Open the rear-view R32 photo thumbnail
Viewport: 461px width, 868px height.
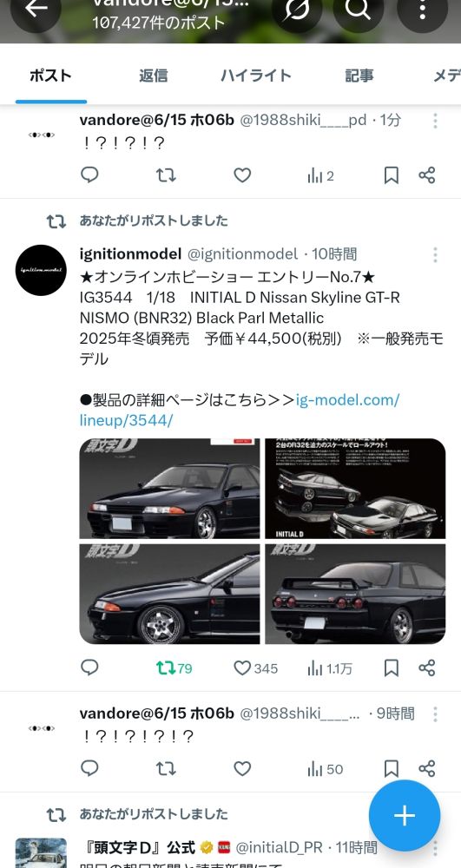[x=355, y=594]
